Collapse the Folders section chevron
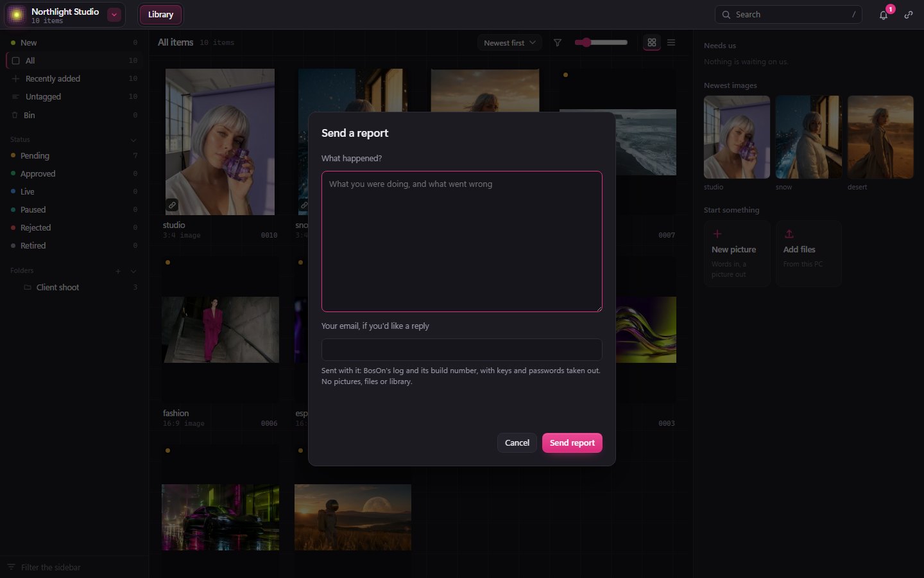The height and width of the screenshot is (578, 924). [133, 271]
